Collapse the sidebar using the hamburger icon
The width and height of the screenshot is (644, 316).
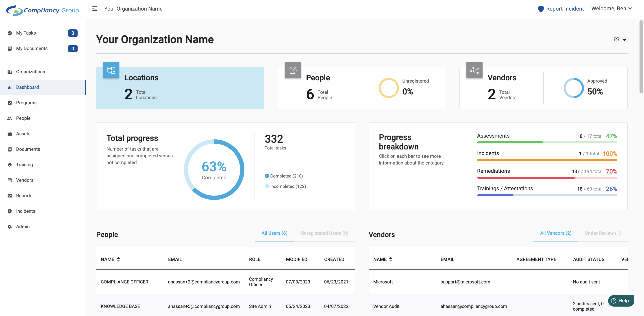pyautogui.click(x=95, y=9)
